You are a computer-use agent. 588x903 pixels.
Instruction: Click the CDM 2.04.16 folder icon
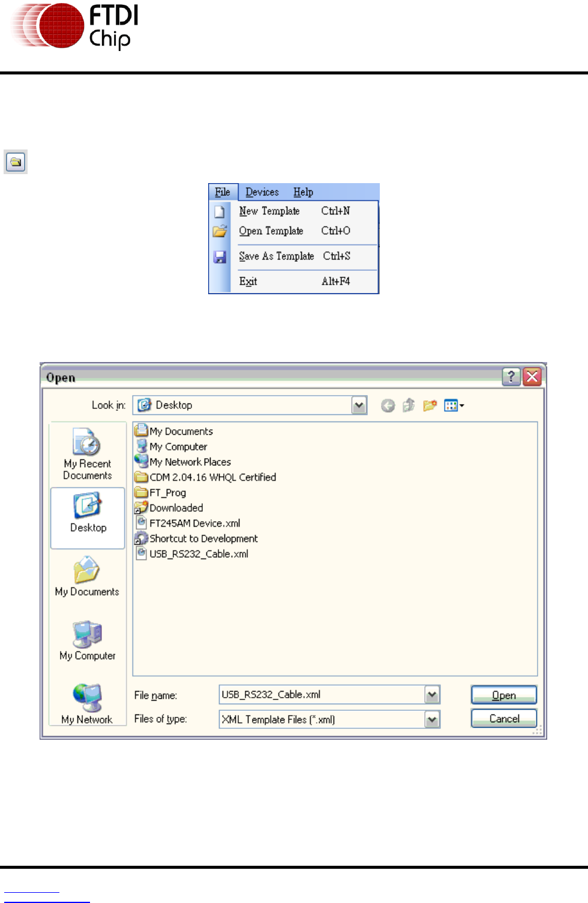click(141, 477)
